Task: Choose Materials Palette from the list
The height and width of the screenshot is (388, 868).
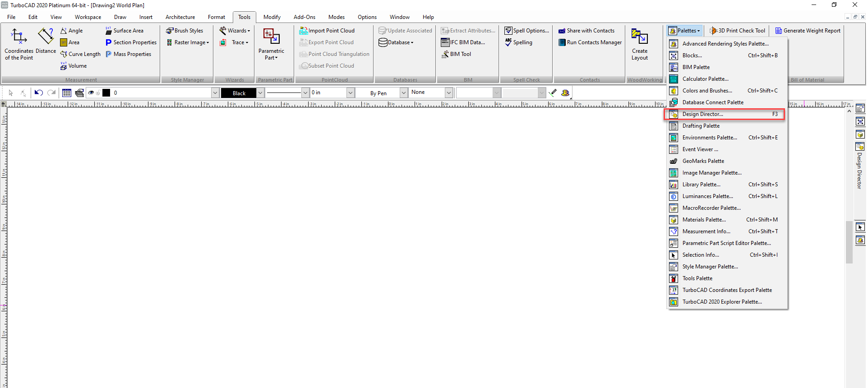Action: pos(727,220)
